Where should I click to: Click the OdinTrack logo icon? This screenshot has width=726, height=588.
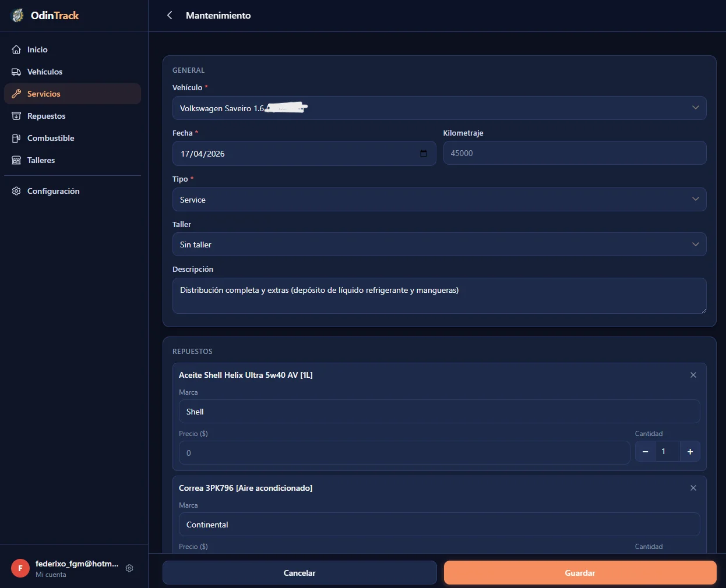click(x=18, y=15)
